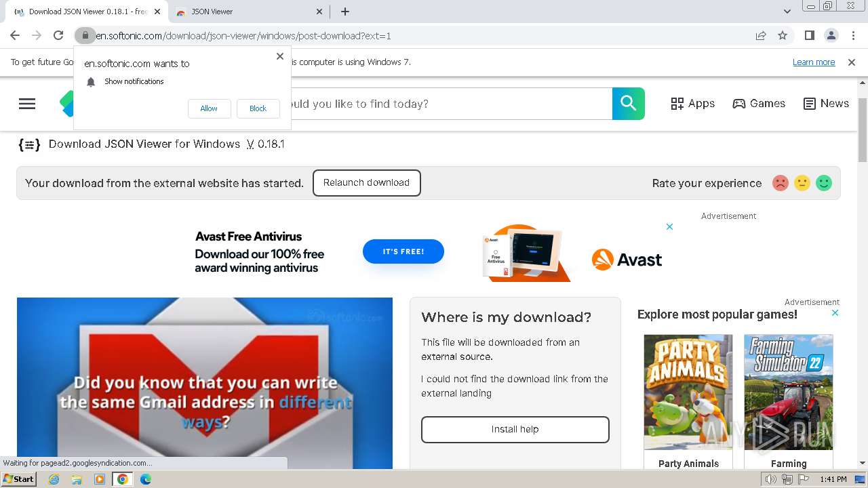Open the Apps section
The image size is (868, 488).
[x=692, y=104]
